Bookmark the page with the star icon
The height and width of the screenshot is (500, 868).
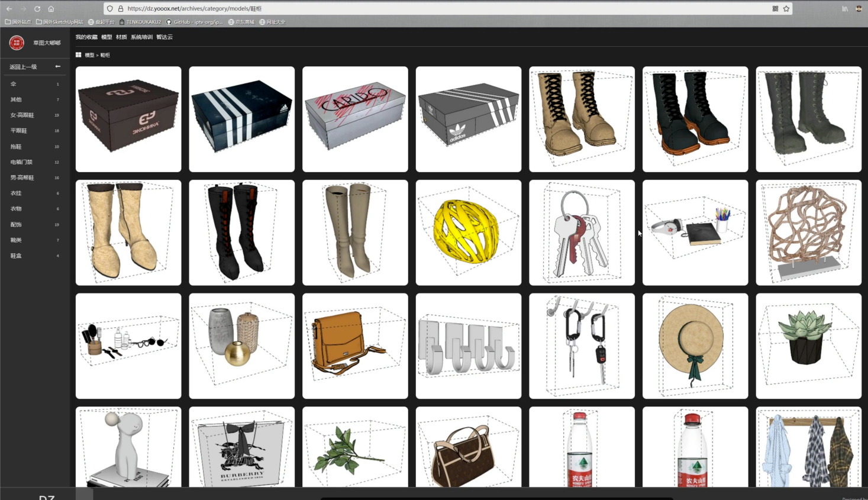click(786, 9)
